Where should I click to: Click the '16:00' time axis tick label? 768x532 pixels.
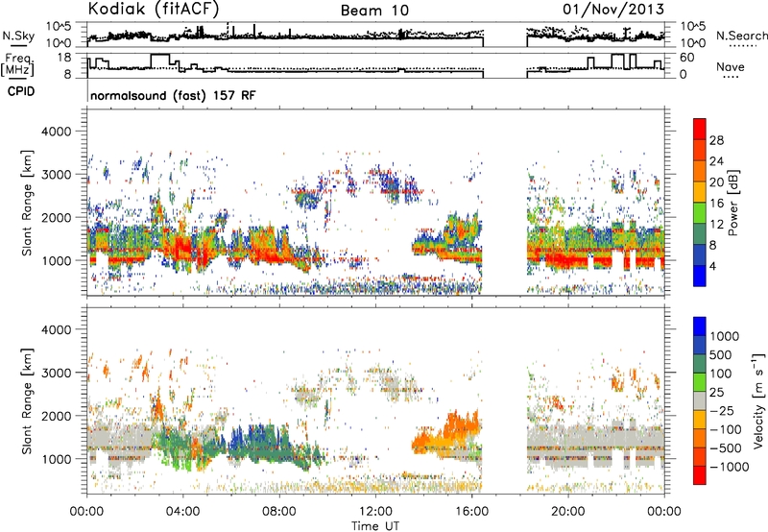click(x=471, y=512)
